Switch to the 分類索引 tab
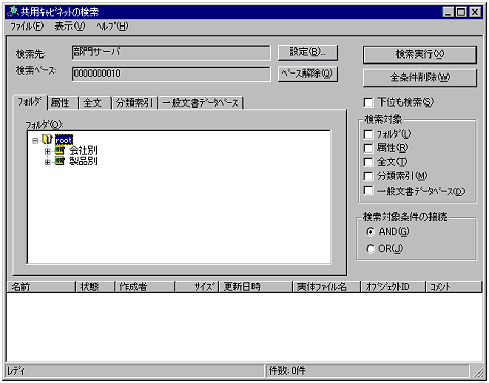Image resolution: width=489 pixels, height=383 pixels. pyautogui.click(x=135, y=103)
